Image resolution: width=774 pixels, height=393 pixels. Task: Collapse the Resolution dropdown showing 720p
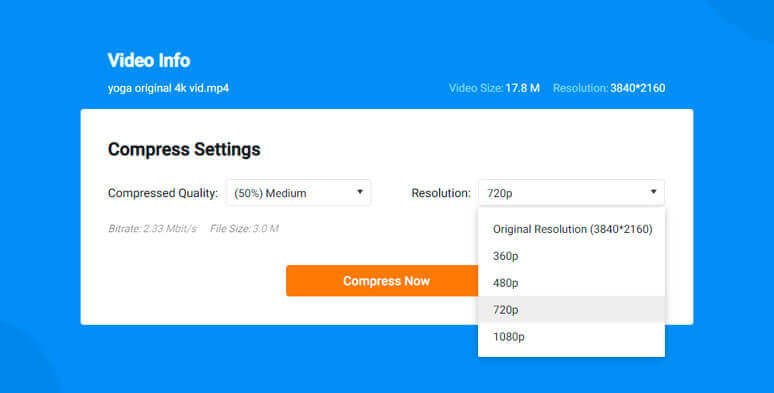pyautogui.click(x=571, y=193)
